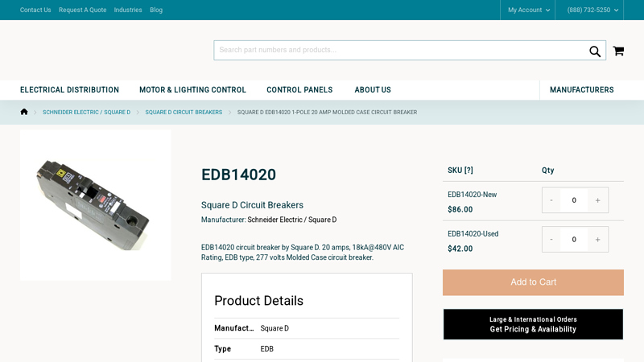Click the Square D manufacturer value in details

point(275,328)
